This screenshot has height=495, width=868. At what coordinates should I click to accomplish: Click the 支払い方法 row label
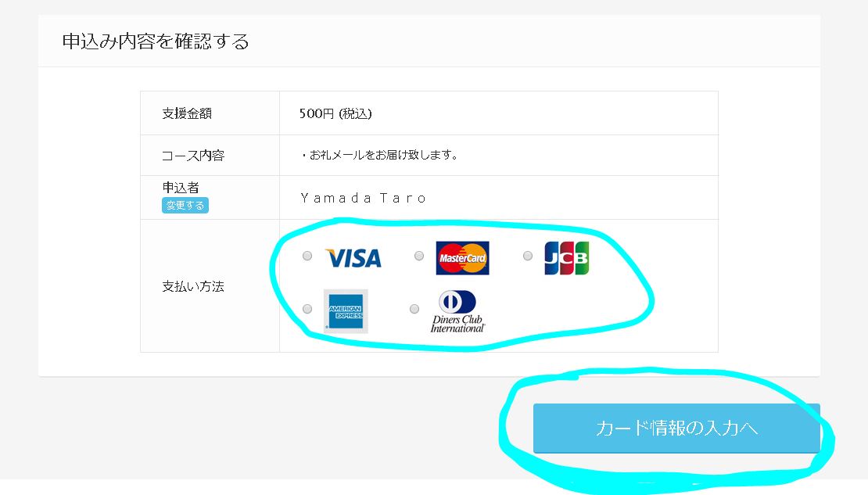coord(192,286)
